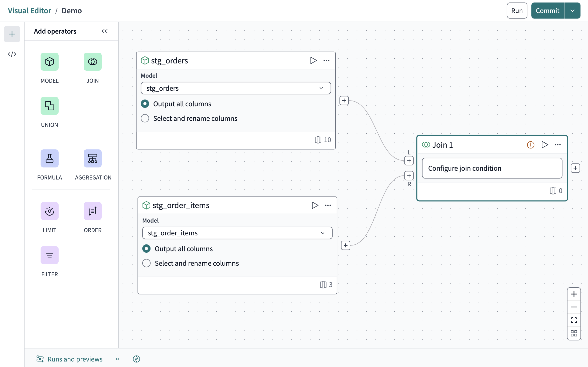Click Configure join condition button
The image size is (588, 367).
click(x=492, y=168)
